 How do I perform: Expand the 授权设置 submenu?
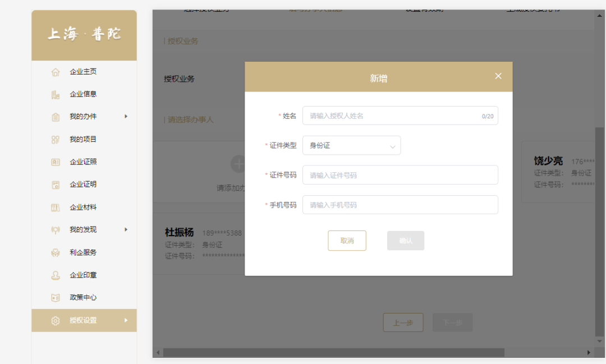click(126, 320)
